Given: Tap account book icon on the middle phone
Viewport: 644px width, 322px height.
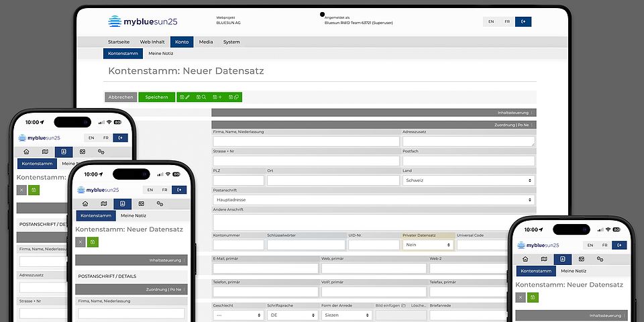Looking at the screenshot, I should coord(122,204).
